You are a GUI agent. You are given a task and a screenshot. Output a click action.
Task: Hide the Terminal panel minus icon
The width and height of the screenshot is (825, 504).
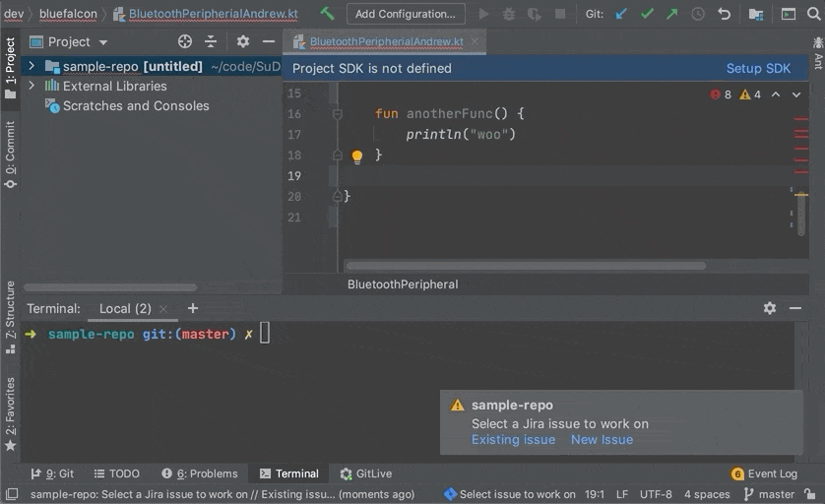tap(795, 308)
